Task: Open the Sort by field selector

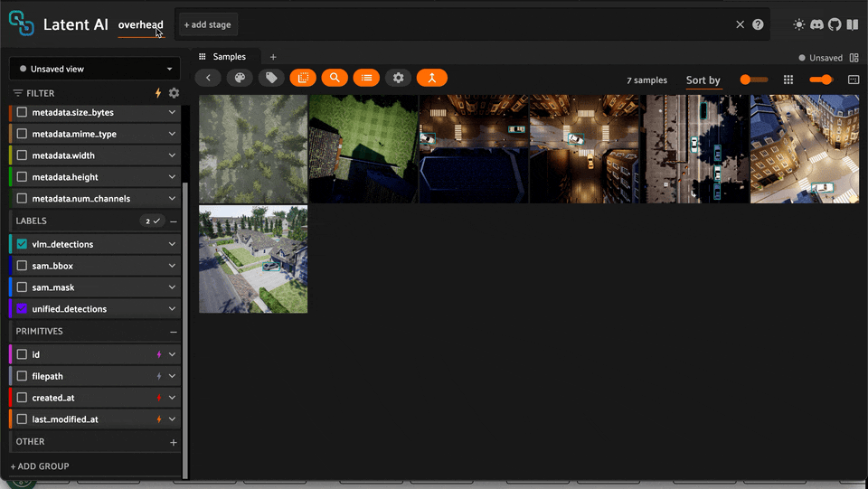Action: pyautogui.click(x=703, y=80)
